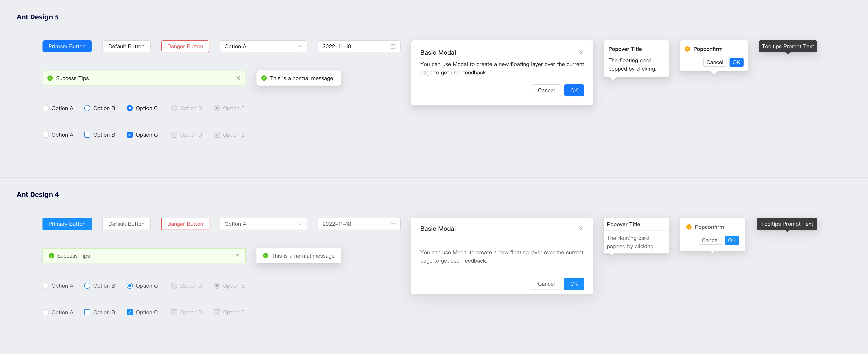Open Option A select dropdown in Ant Design 5
868x354 pixels.
(263, 46)
